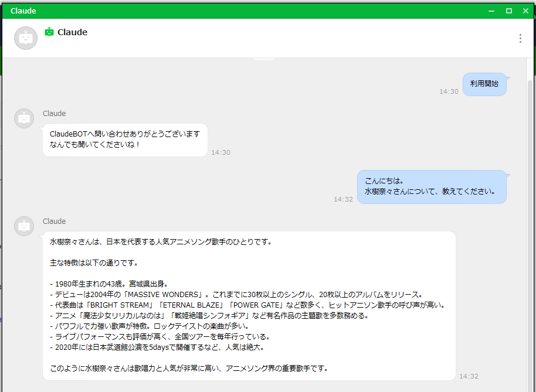Click the line about パワフルで力強い歌声

pyautogui.click(x=150, y=326)
